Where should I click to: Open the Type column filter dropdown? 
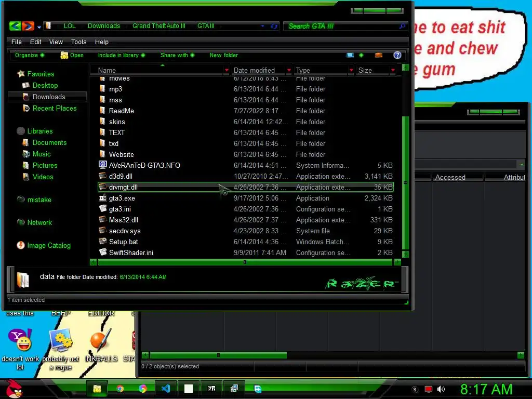point(351,70)
